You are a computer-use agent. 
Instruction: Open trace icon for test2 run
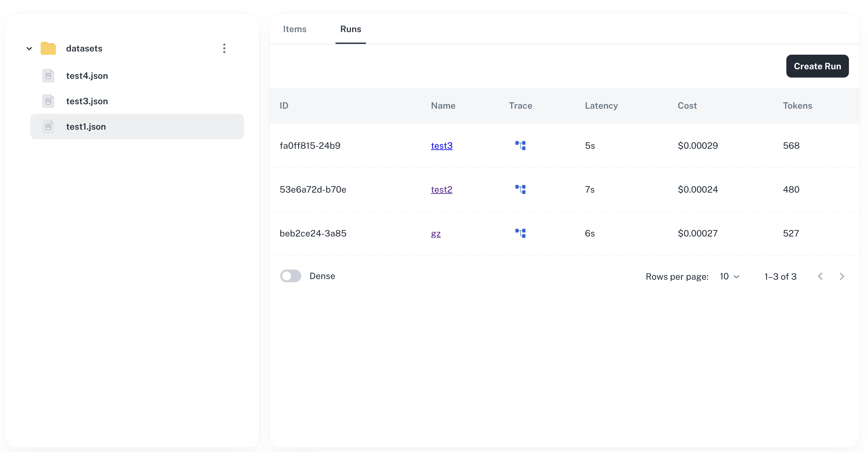520,189
